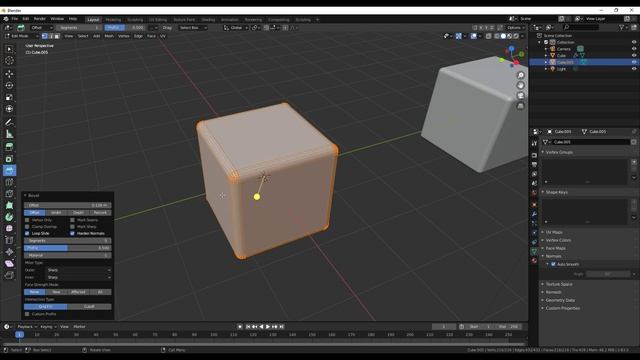The image size is (640, 360).
Task: Select the Measure tool
Action: [x=9, y=134]
